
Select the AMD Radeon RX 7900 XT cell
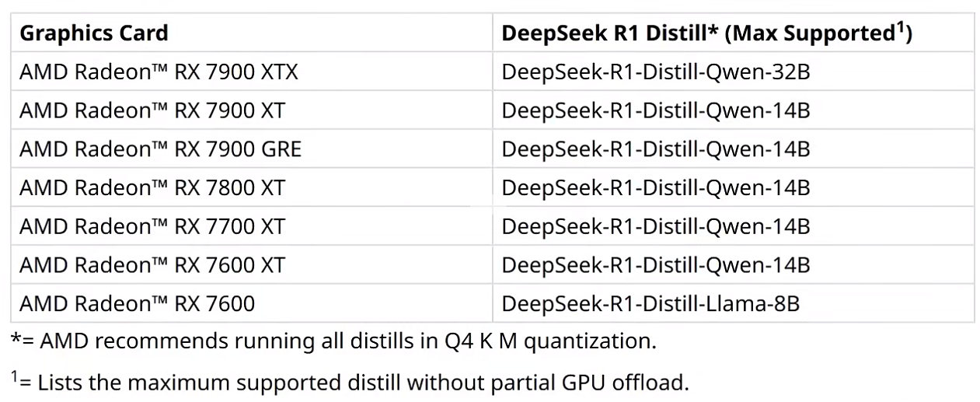152,111
